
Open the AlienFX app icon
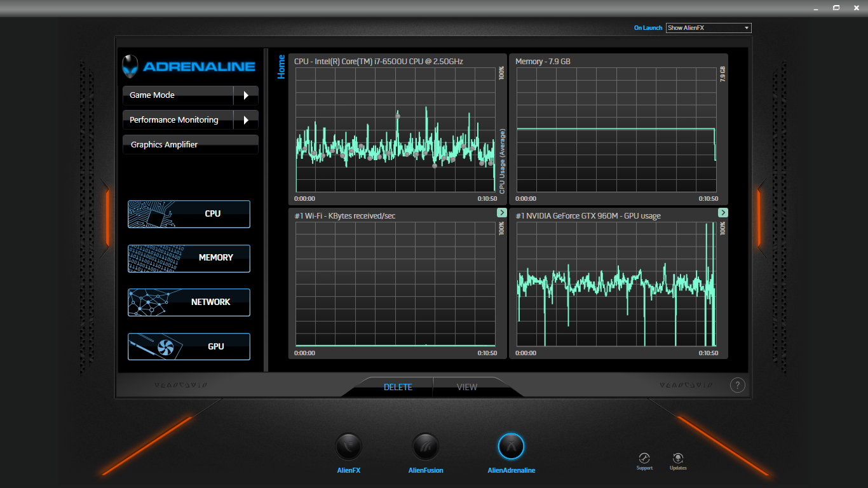(349, 447)
